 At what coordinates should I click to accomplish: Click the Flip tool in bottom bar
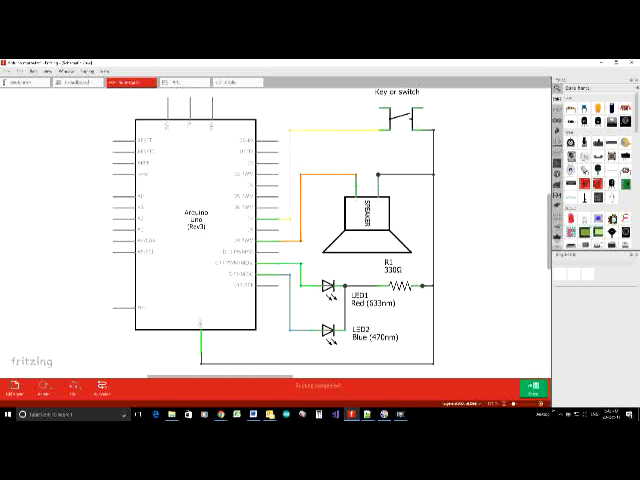[x=73, y=388]
